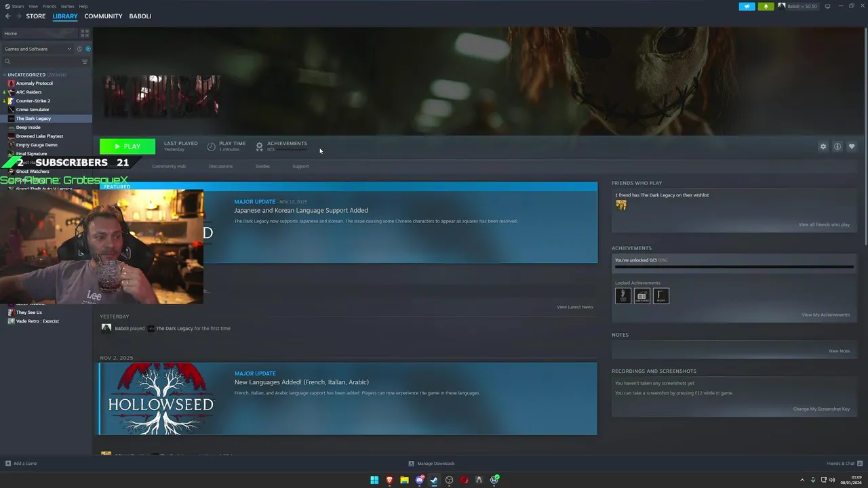Click the green PLAY button
Image resolution: width=868 pixels, height=488 pixels.
click(x=127, y=146)
